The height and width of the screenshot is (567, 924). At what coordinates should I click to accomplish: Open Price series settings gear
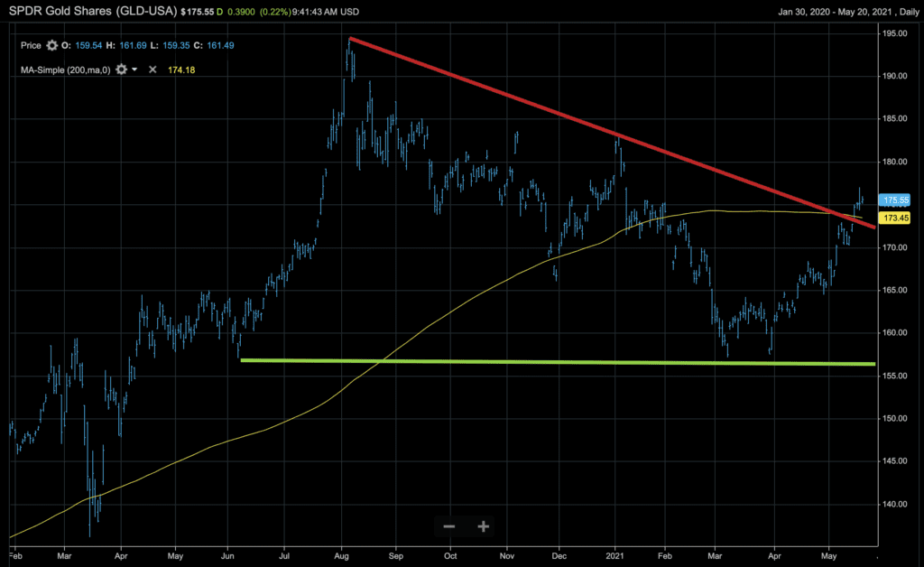(51, 45)
